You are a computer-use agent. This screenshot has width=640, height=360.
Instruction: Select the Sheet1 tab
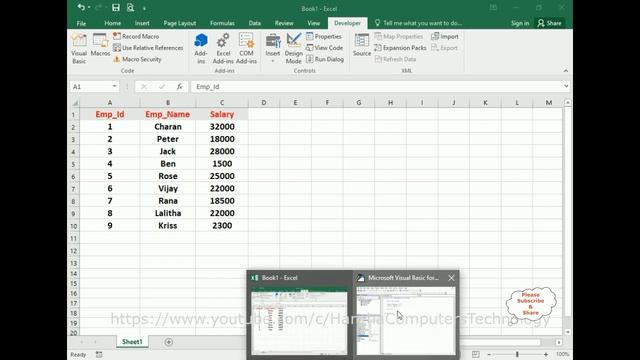click(132, 342)
